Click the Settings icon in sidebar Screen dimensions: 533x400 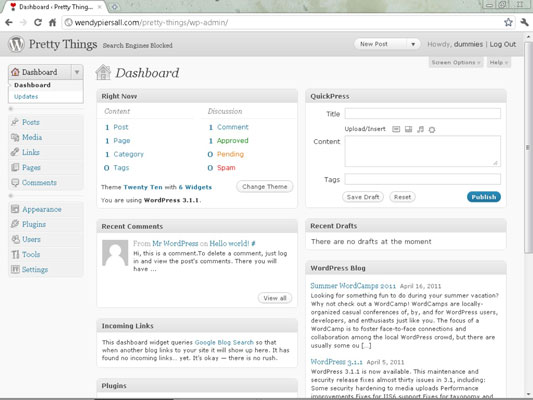point(15,269)
